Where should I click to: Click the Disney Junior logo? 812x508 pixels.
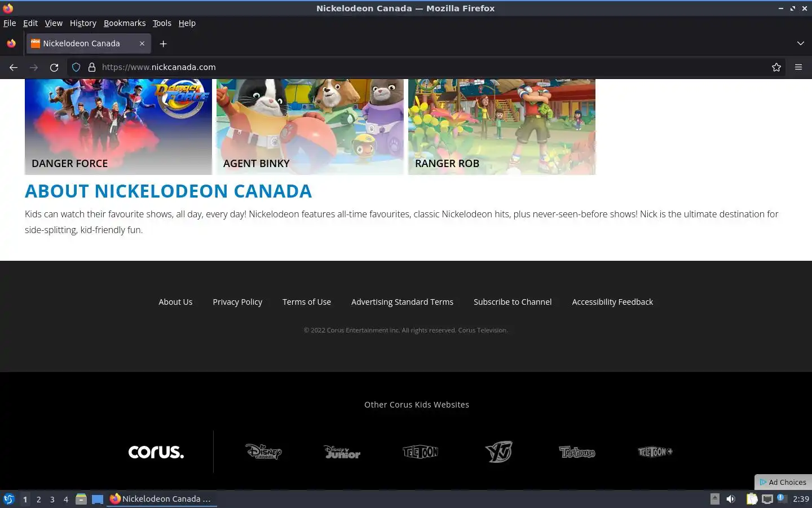[x=342, y=452]
